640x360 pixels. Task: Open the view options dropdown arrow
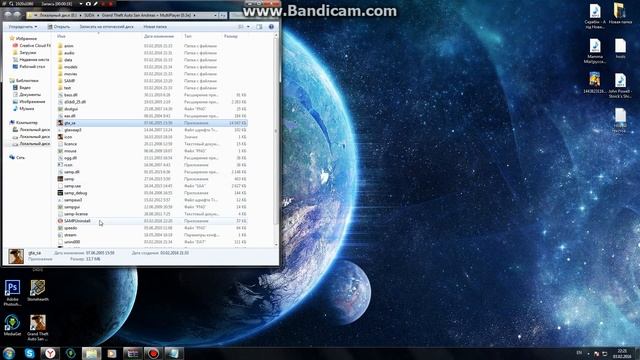248,27
